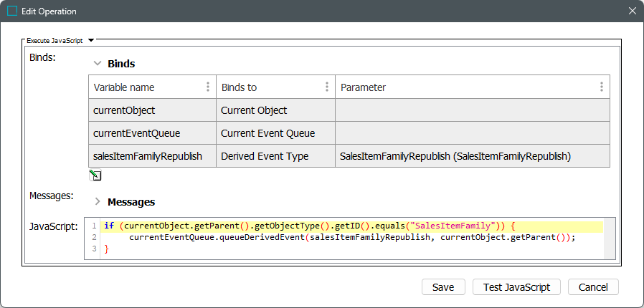644x308 pixels.
Task: Click the Test JavaScript button
Action: click(516, 287)
